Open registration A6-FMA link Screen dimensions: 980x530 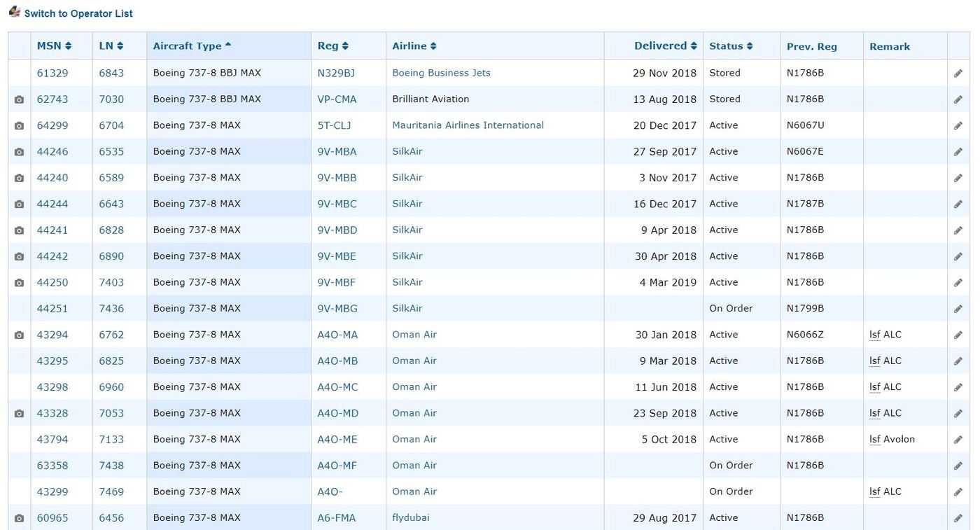click(336, 518)
